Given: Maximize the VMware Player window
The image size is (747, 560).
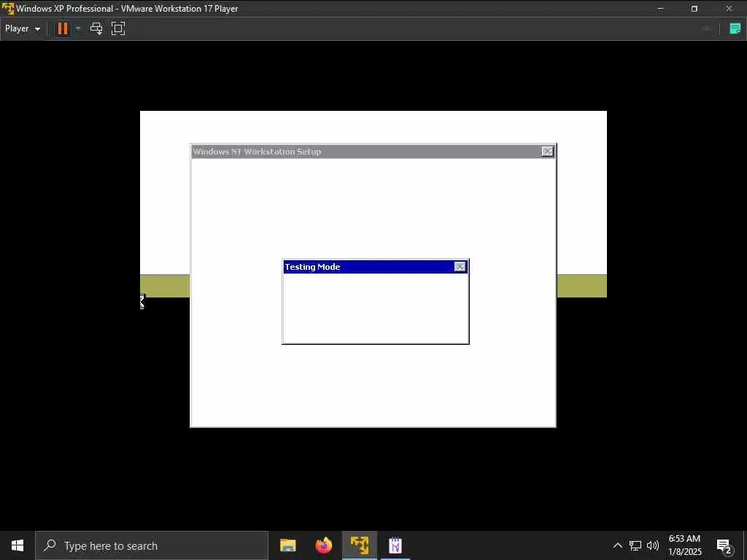Looking at the screenshot, I should (694, 9).
